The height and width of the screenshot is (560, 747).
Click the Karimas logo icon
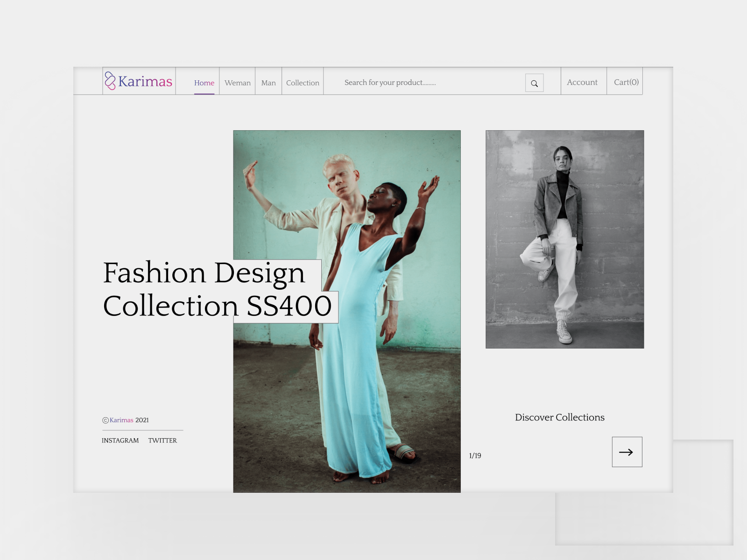111,81
